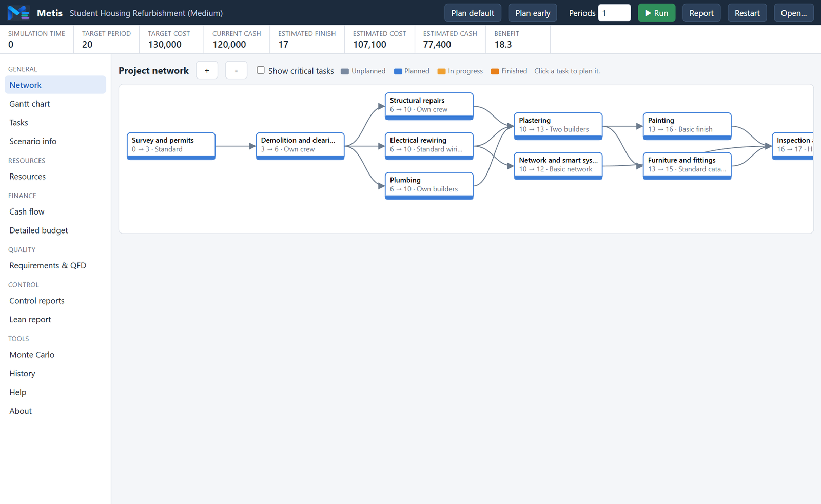Screen dimensions: 821x504
Task: Open the Lean report
Action: click(x=55, y=319)
